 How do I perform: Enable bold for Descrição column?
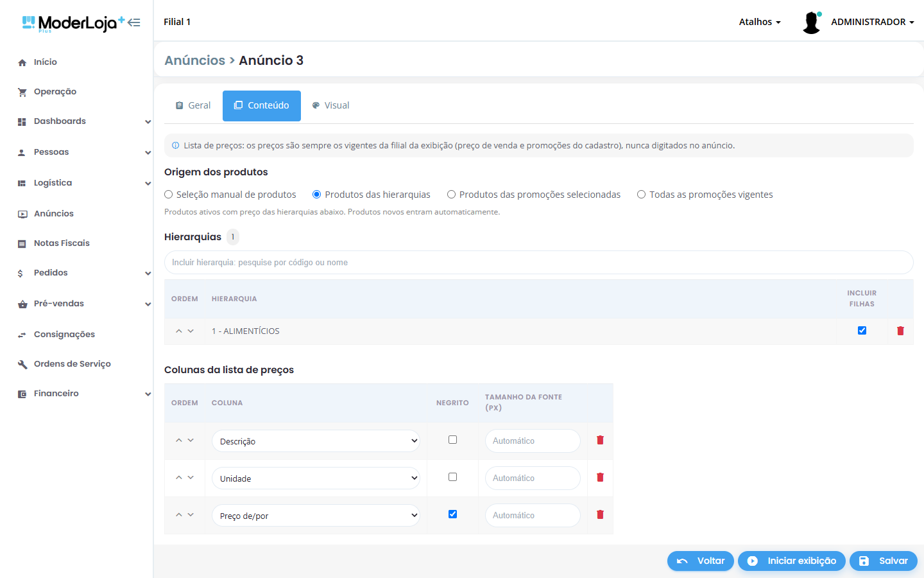pos(452,440)
